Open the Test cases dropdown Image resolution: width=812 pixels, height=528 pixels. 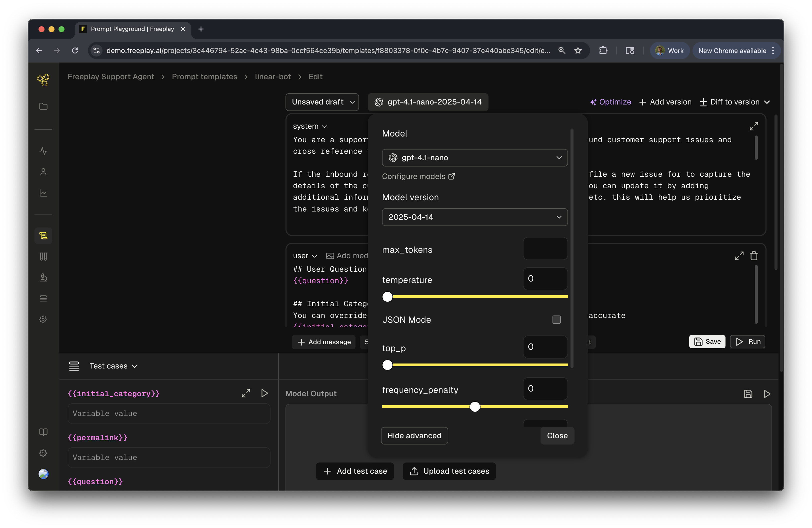[x=113, y=366]
